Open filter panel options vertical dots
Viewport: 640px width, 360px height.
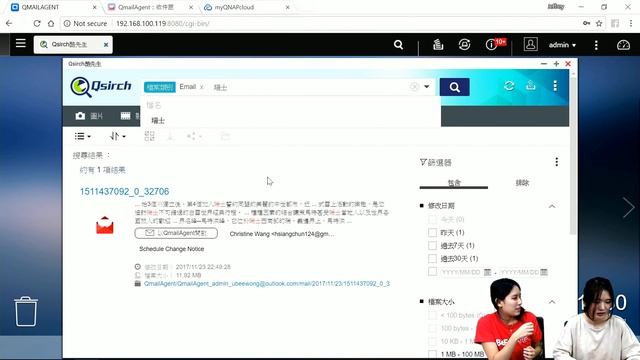(x=556, y=162)
